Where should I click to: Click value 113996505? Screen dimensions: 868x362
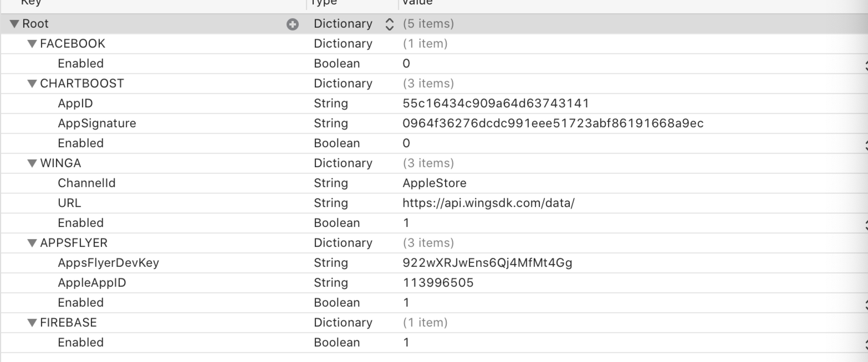coord(438,283)
